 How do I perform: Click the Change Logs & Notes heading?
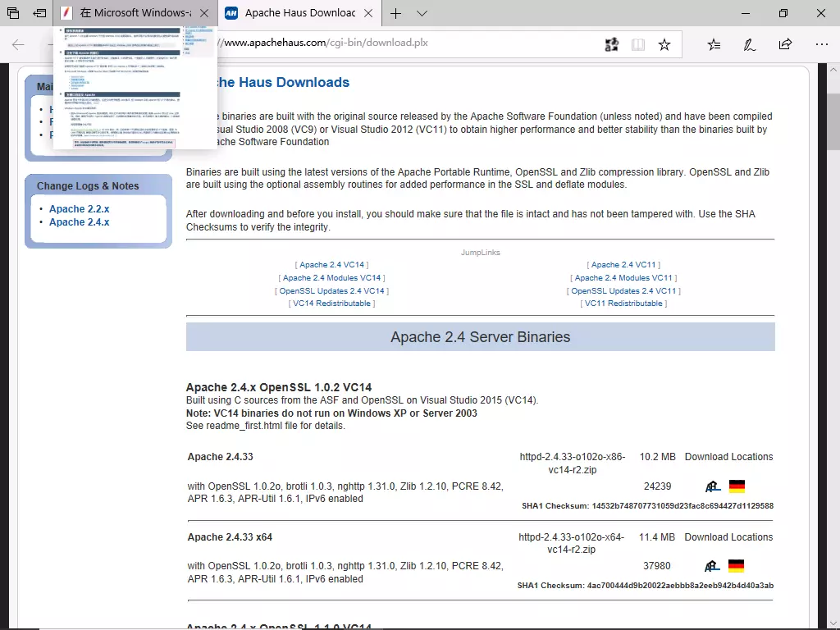[88, 186]
